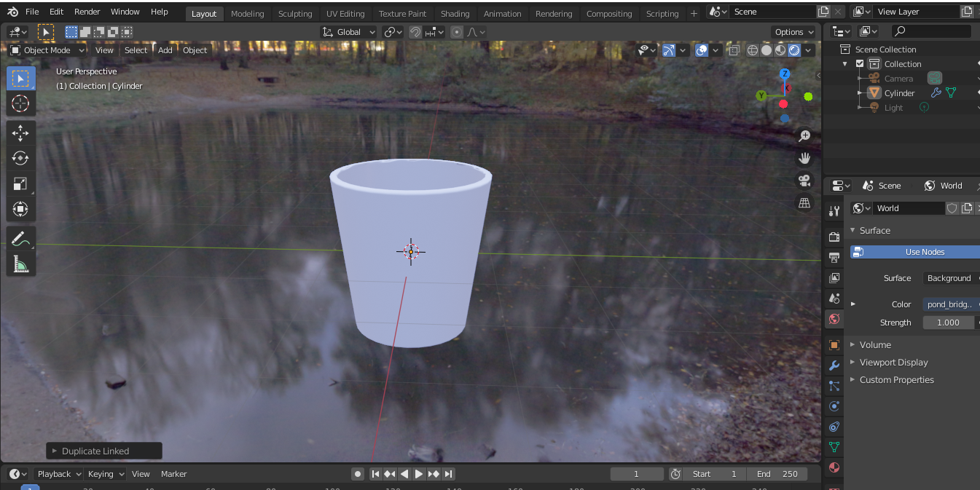Open the View Layer properties tab

[x=834, y=278]
